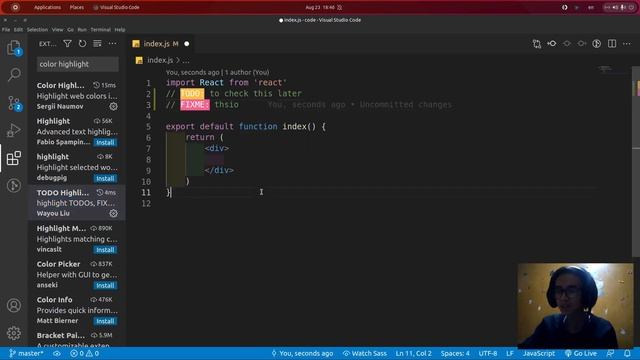
Task: Open the Source Control view
Action: pyautogui.click(x=14, y=103)
